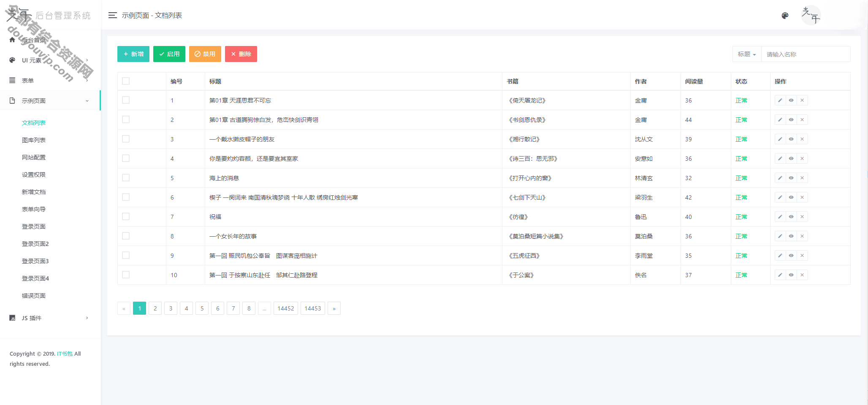Jump to page 14452 in pagination

coord(286,308)
